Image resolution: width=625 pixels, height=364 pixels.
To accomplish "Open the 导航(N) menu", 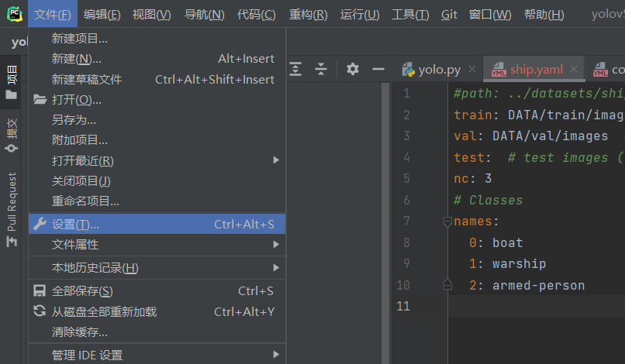I will point(205,15).
